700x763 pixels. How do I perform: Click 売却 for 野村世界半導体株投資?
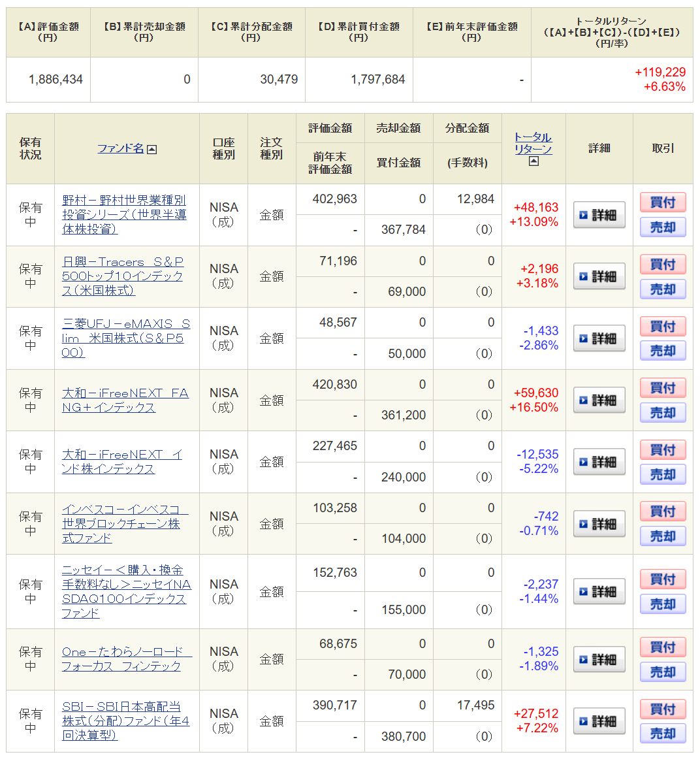tap(663, 227)
